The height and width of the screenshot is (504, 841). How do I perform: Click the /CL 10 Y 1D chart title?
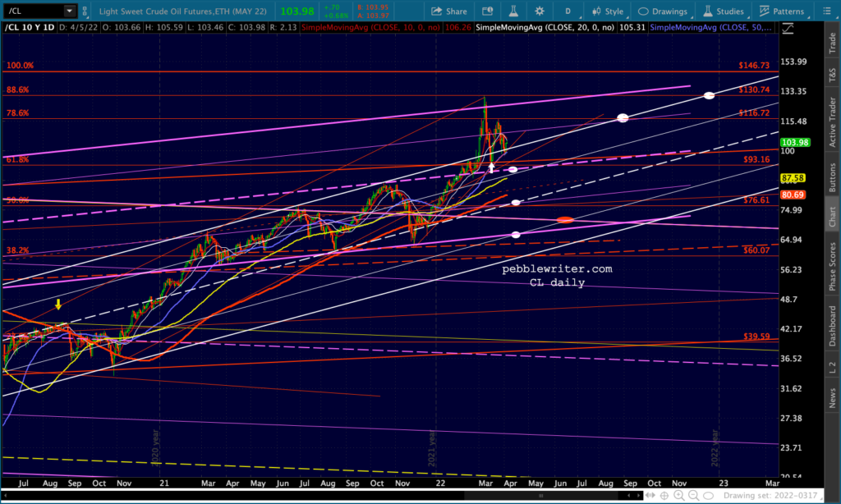[x=30, y=27]
